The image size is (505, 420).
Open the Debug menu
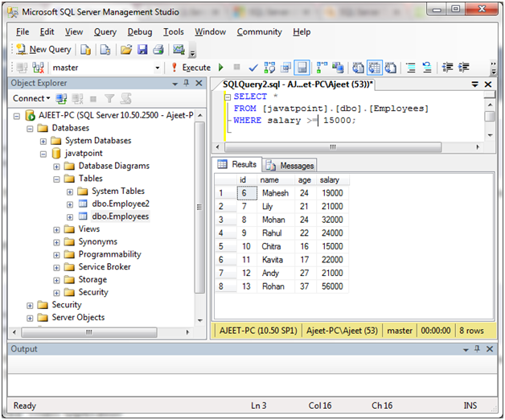point(140,32)
